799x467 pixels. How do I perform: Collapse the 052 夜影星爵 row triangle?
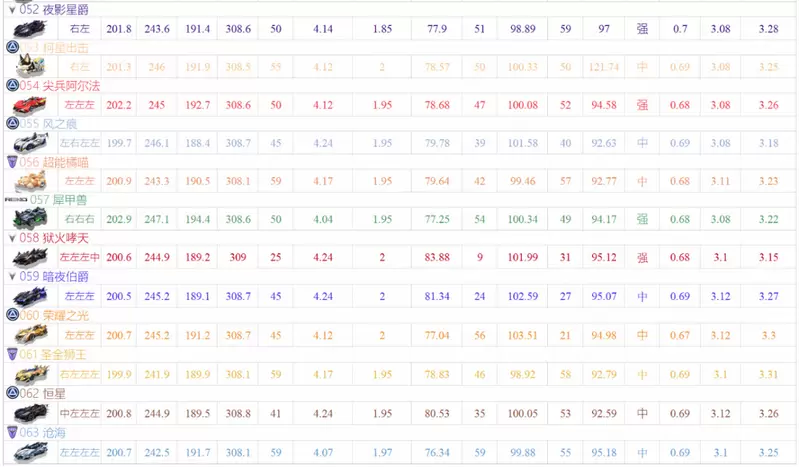click(12, 10)
